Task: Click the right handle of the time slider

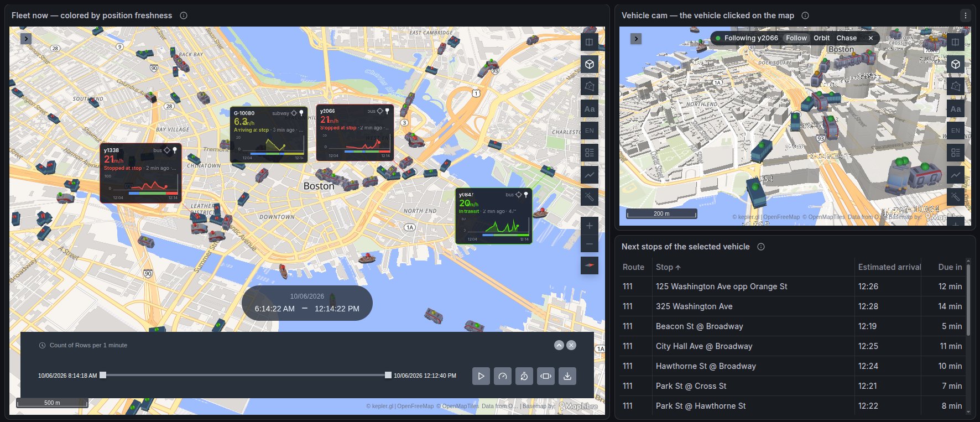Action: (x=388, y=375)
